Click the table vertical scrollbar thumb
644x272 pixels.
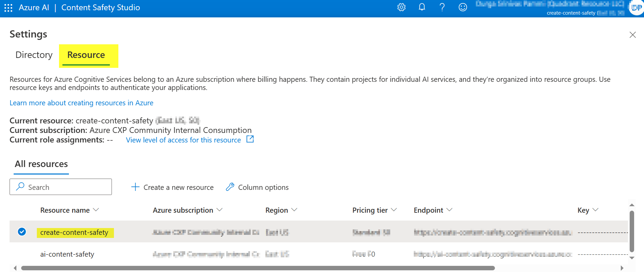click(x=632, y=231)
